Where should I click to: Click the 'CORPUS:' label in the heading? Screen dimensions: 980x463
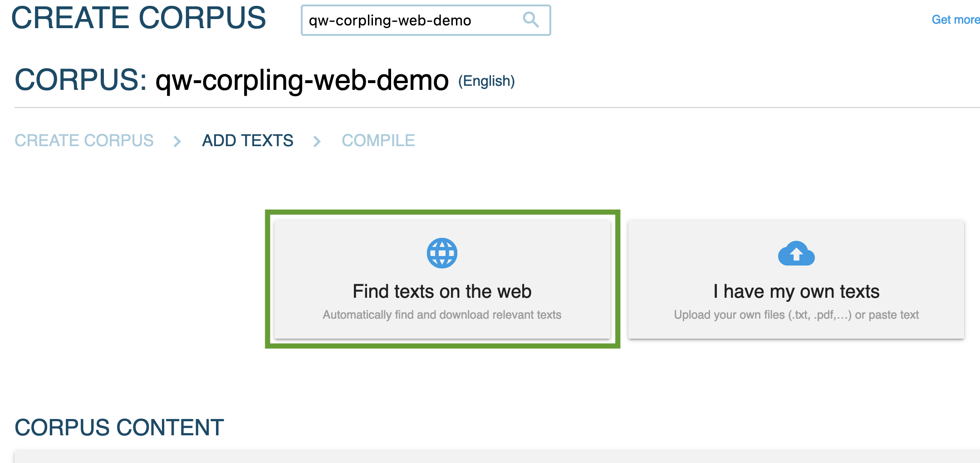coord(81,80)
